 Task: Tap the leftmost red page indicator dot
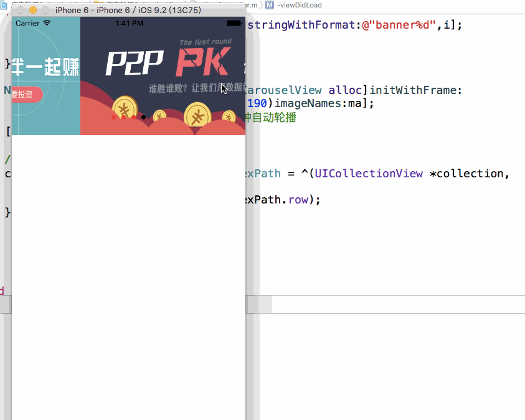(113, 118)
